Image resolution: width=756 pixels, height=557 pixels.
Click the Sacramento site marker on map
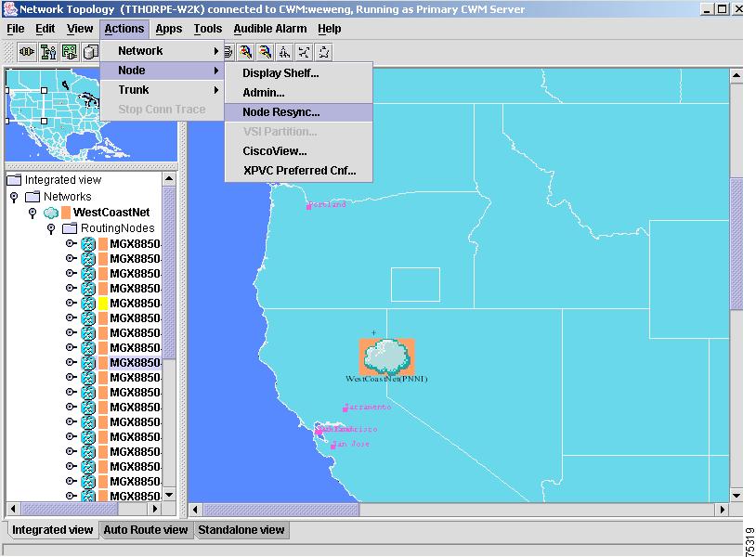(x=345, y=409)
